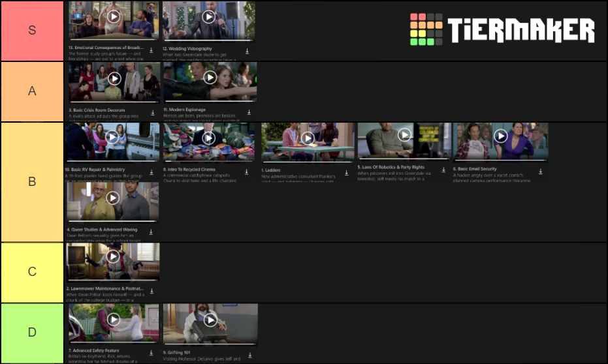Select the orange A tier label

32,91
